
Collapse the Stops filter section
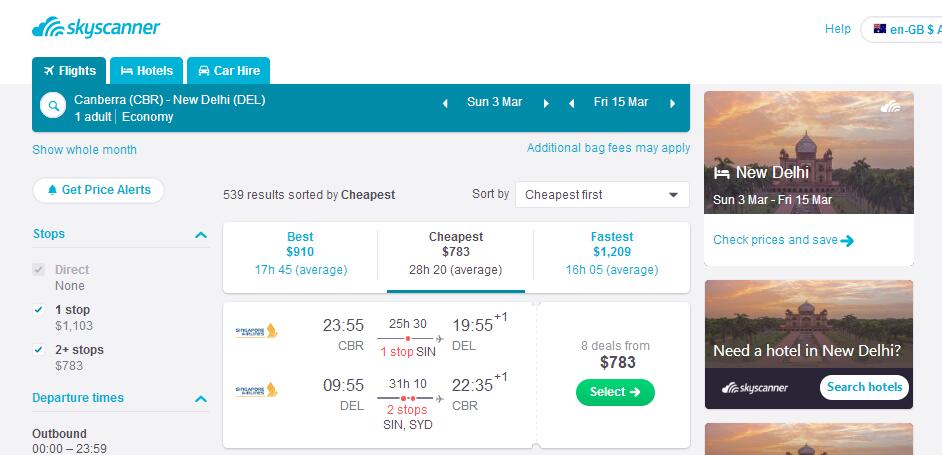click(x=201, y=235)
